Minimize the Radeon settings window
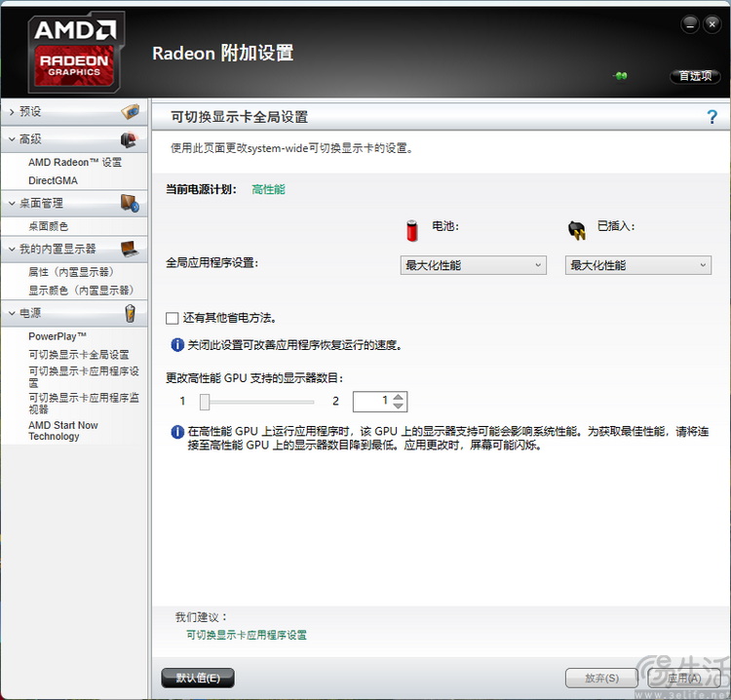 [x=690, y=24]
